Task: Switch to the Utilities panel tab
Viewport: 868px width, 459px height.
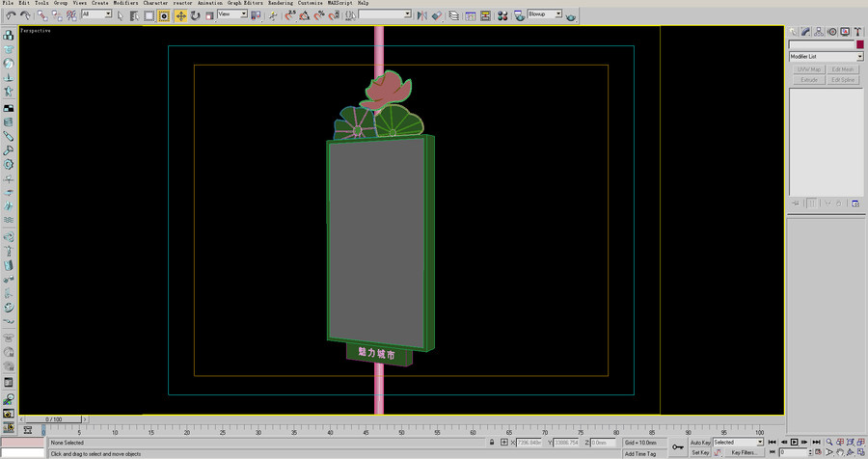Action: point(858,32)
